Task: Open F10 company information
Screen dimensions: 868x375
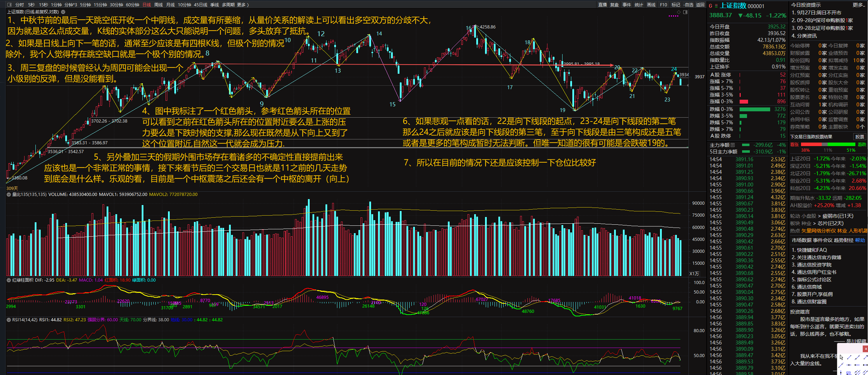Action: click(664, 5)
